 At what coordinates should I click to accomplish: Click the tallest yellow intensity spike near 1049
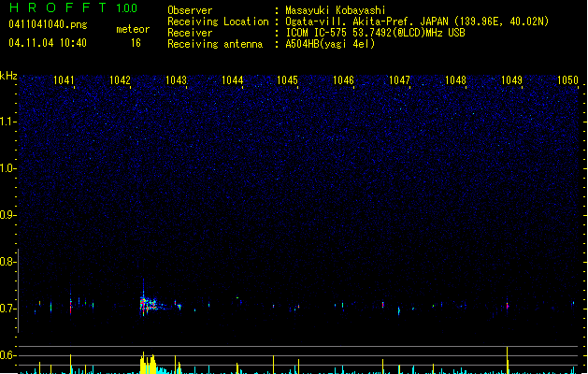click(507, 359)
